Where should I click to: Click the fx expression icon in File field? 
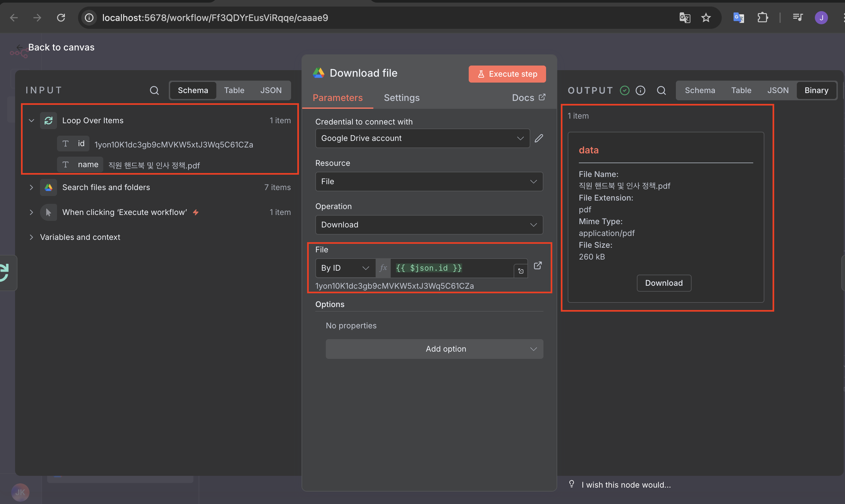coord(383,268)
